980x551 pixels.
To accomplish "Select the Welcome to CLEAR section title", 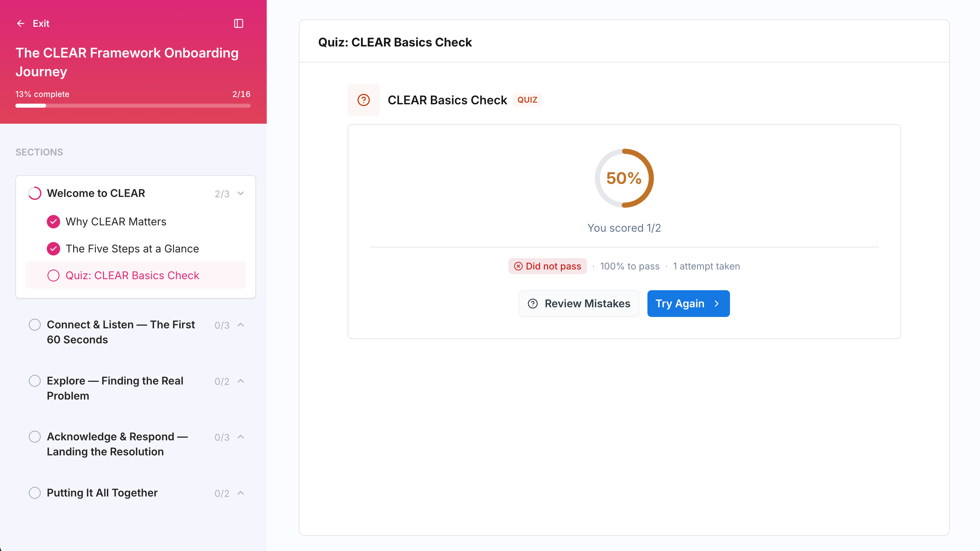I will tap(96, 193).
